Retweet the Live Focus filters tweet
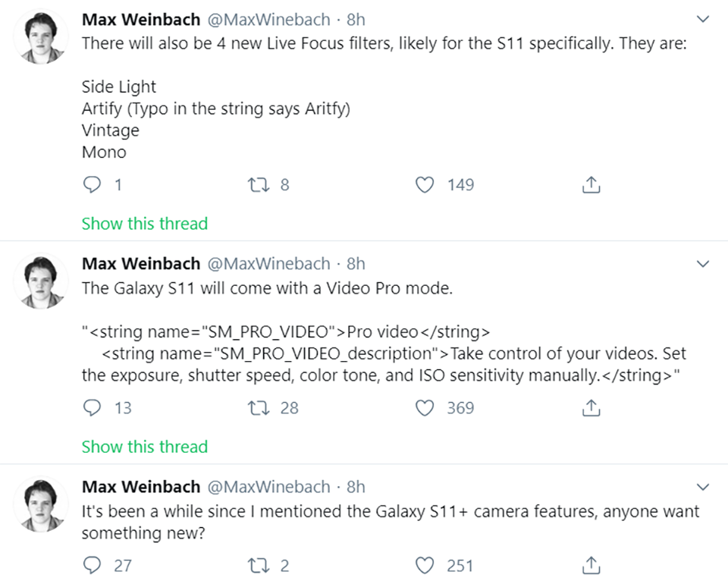This screenshot has height=587, width=728. pos(259,185)
